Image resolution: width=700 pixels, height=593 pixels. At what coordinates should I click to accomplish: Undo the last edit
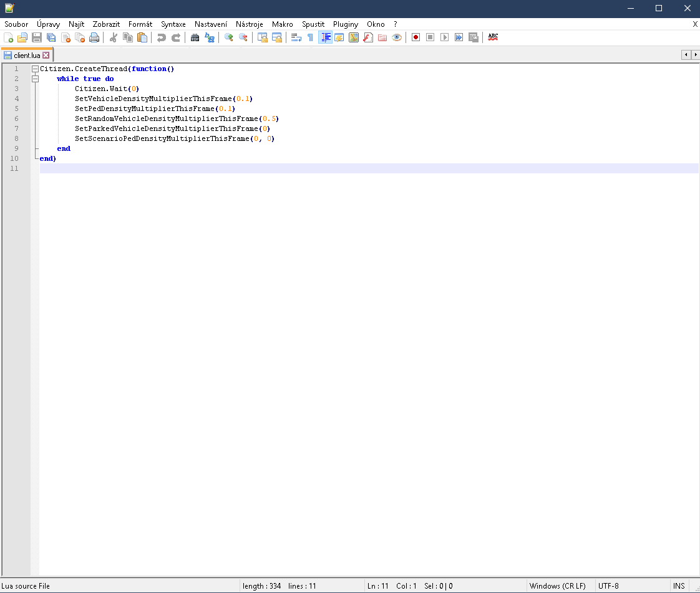tap(162, 37)
